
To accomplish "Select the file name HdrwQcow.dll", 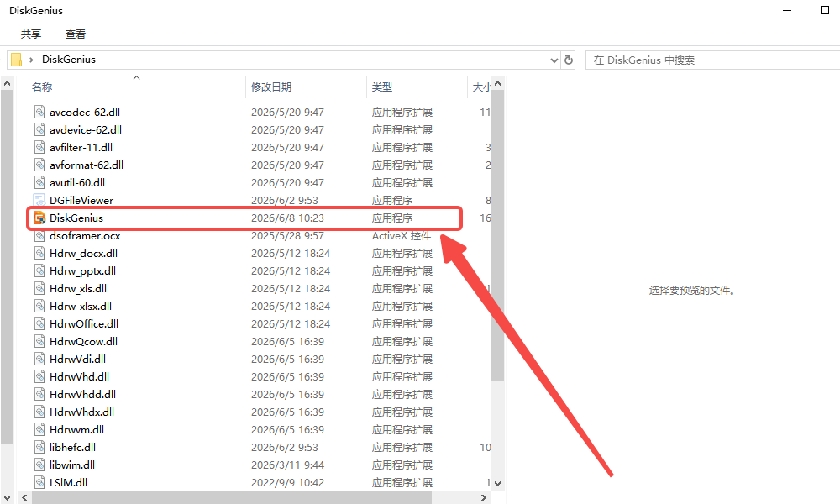I will tap(83, 342).
